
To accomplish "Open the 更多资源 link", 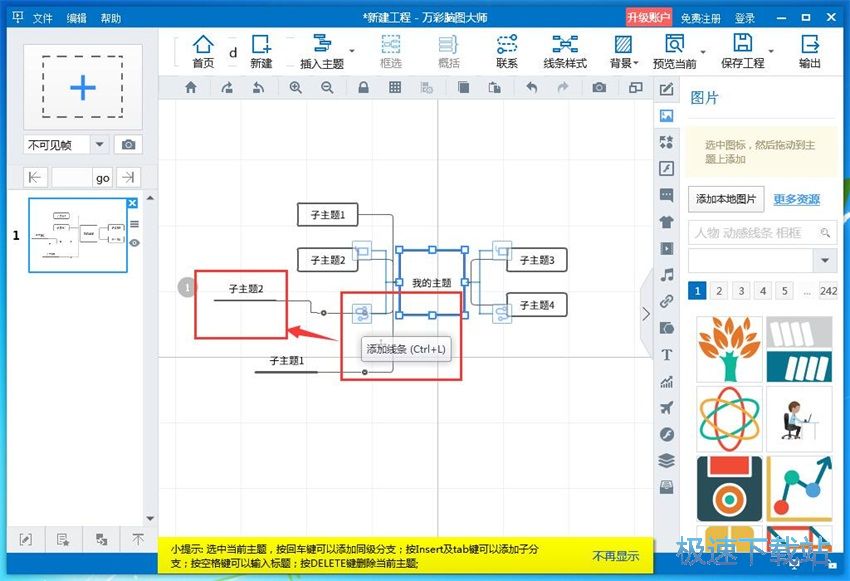I will [796, 199].
